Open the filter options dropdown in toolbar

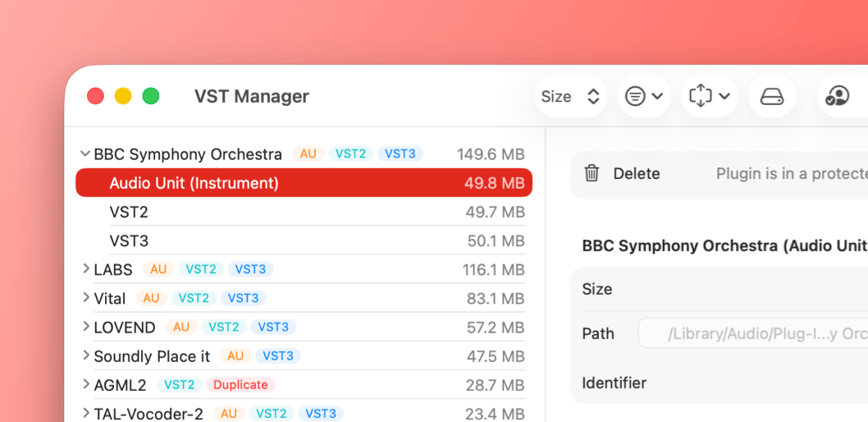644,96
